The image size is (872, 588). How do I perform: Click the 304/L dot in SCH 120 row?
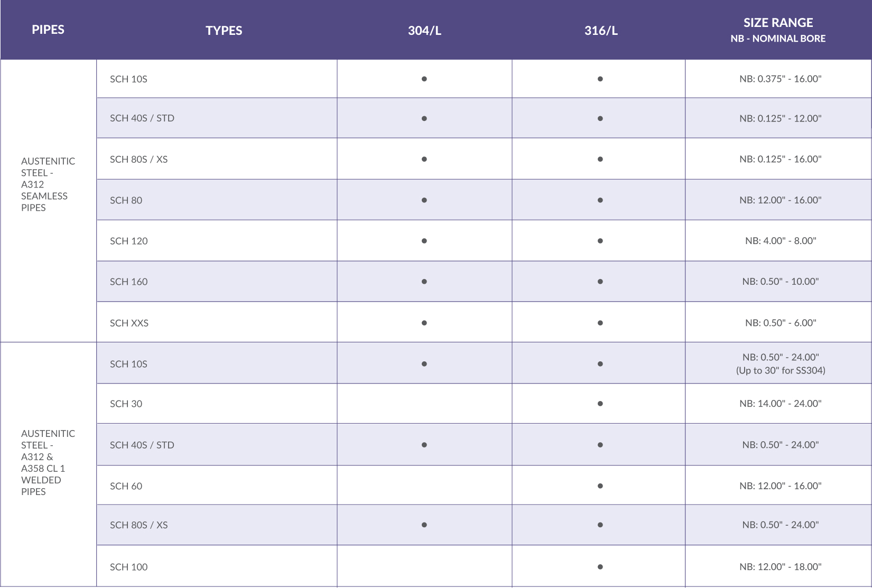[x=424, y=241]
